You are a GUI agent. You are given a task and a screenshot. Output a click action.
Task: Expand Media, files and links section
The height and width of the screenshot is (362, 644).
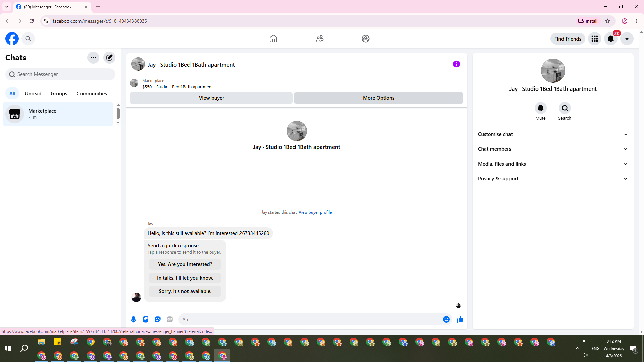point(552,164)
